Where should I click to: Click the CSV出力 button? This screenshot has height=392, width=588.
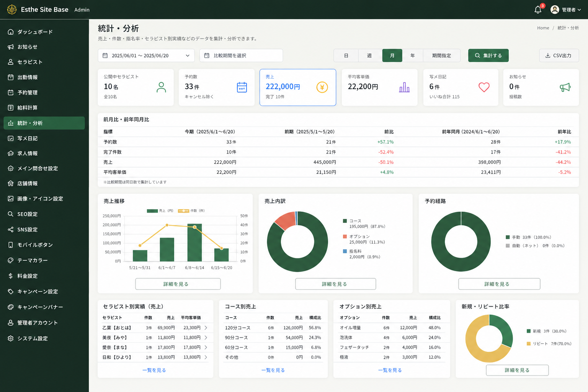coord(559,56)
